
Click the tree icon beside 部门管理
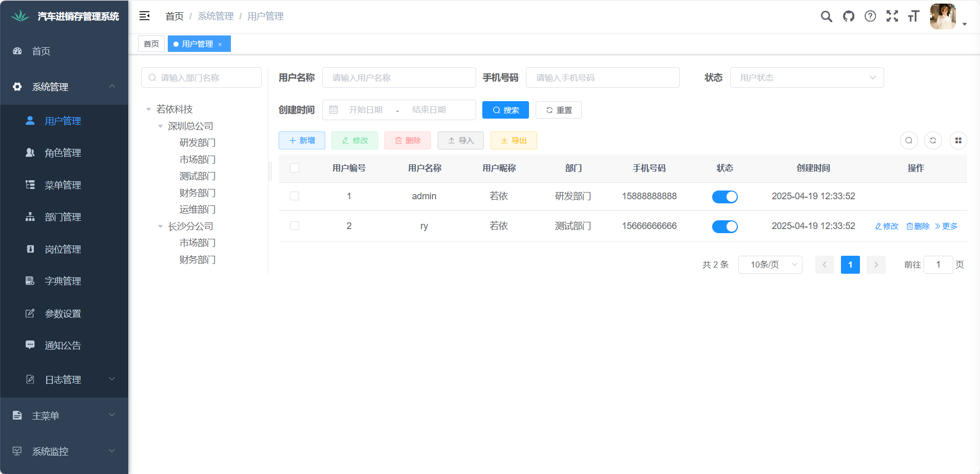[30, 217]
